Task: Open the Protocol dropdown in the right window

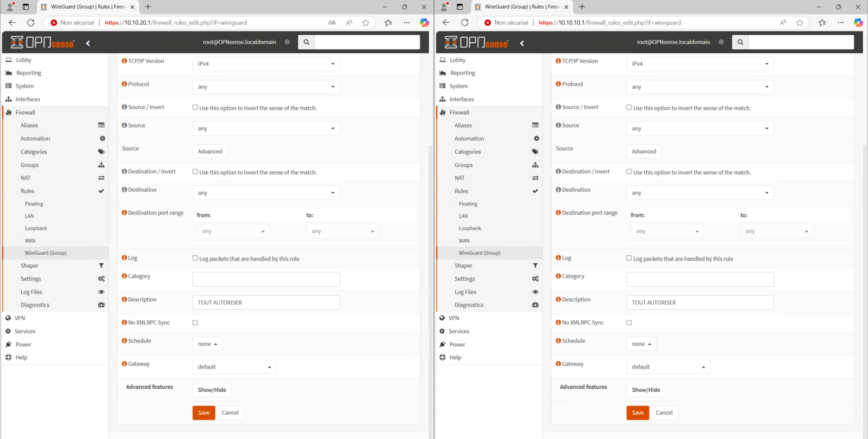Action: (x=700, y=87)
